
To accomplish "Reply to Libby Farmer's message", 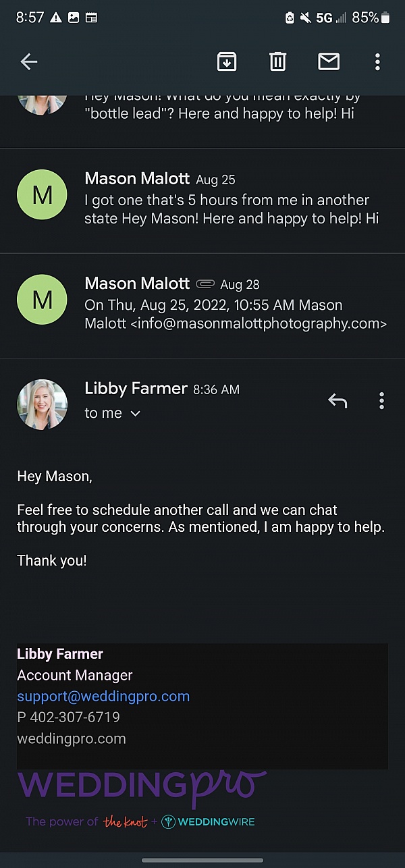I will (337, 402).
